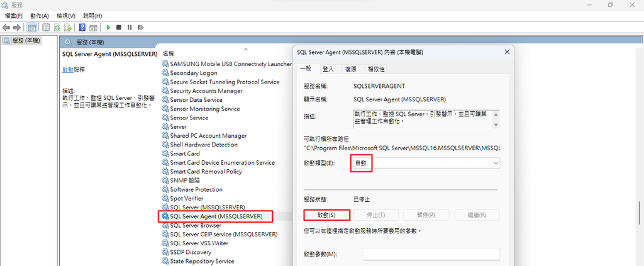Screen dimensions: 644x266
Task: Open the 檔案(F) menu
Action: click(x=14, y=16)
